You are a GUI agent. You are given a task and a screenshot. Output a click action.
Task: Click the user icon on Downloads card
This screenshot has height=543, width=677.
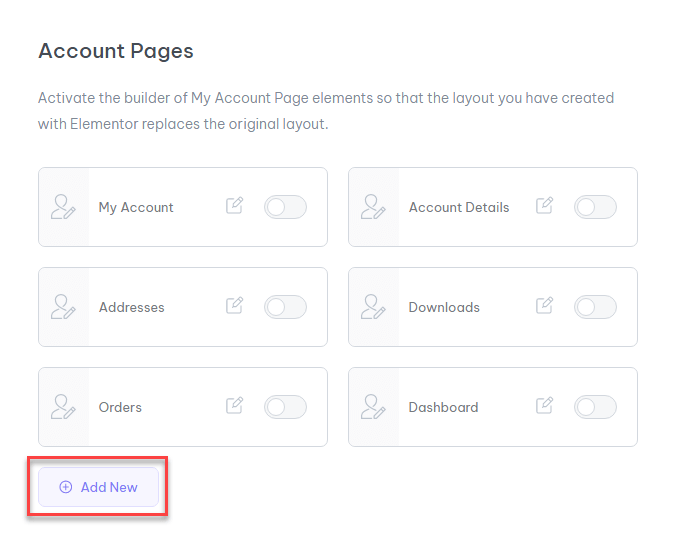click(x=373, y=307)
